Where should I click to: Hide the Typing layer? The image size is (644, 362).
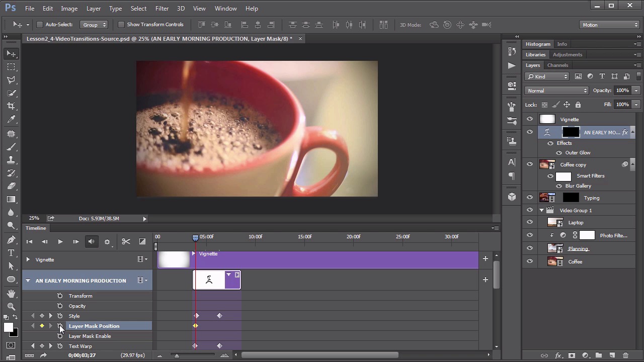529,198
